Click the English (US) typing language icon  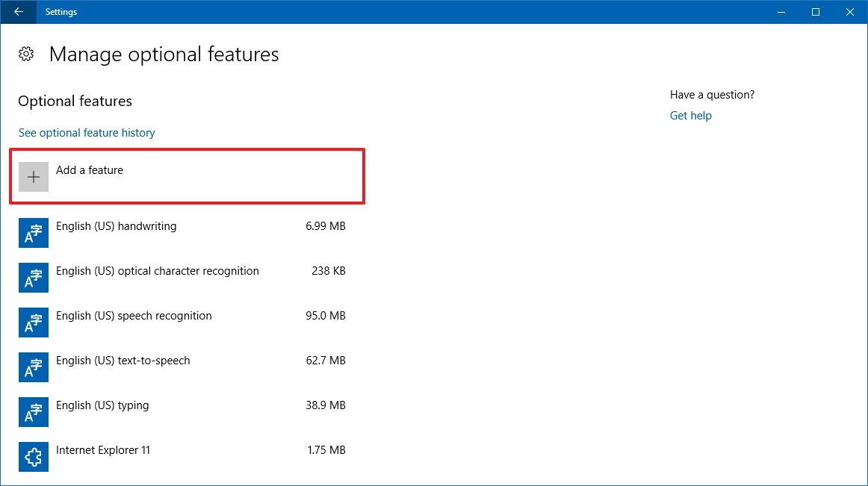point(33,412)
